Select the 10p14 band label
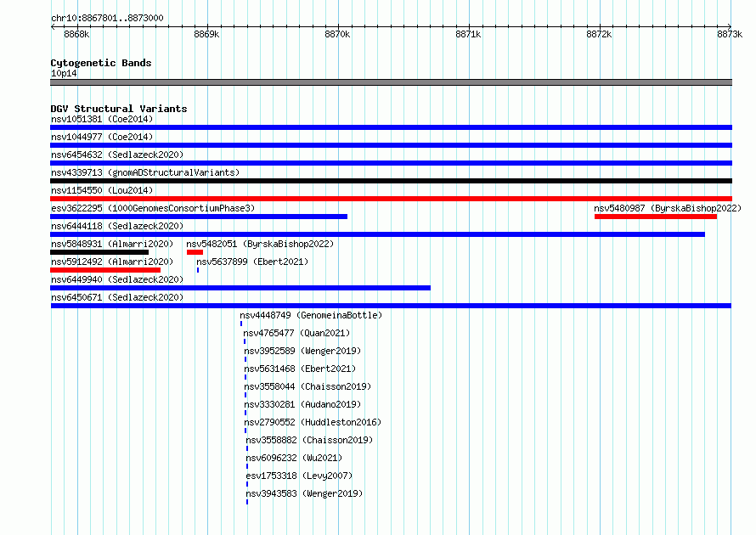Image resolution: width=756 pixels, height=535 pixels. (x=64, y=73)
